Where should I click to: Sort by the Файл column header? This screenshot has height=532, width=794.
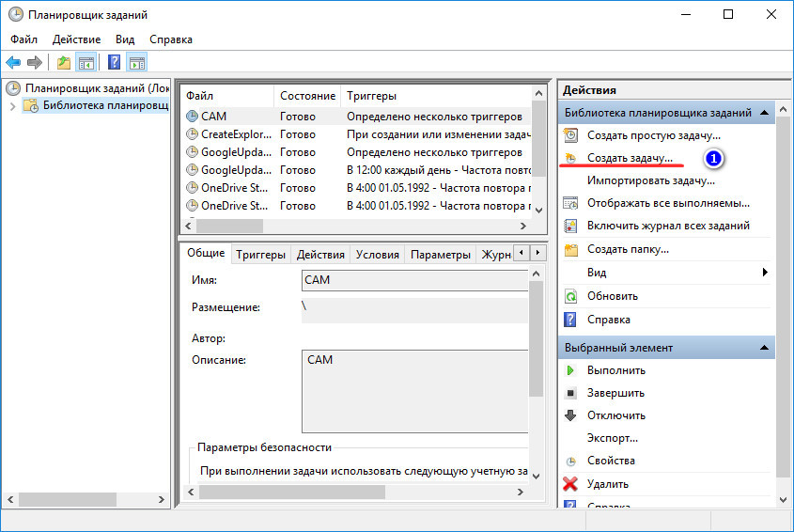point(227,96)
